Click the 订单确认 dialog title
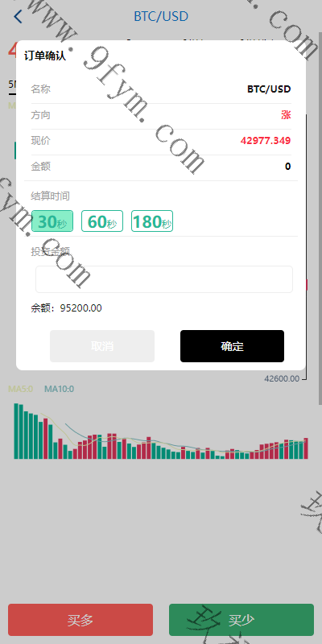The height and width of the screenshot is (644, 322). click(45, 56)
